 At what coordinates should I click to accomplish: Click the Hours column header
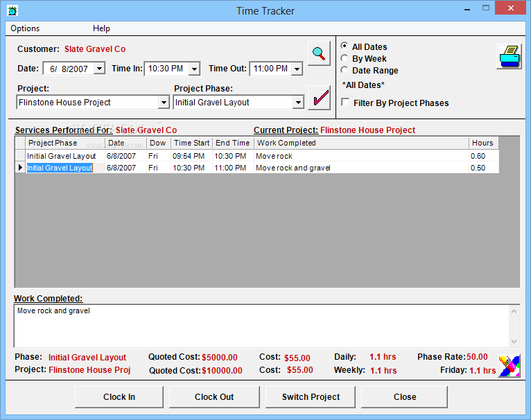(x=484, y=143)
